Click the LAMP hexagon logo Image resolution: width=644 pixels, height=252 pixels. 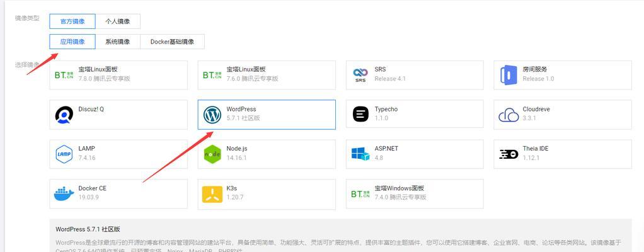point(64,154)
